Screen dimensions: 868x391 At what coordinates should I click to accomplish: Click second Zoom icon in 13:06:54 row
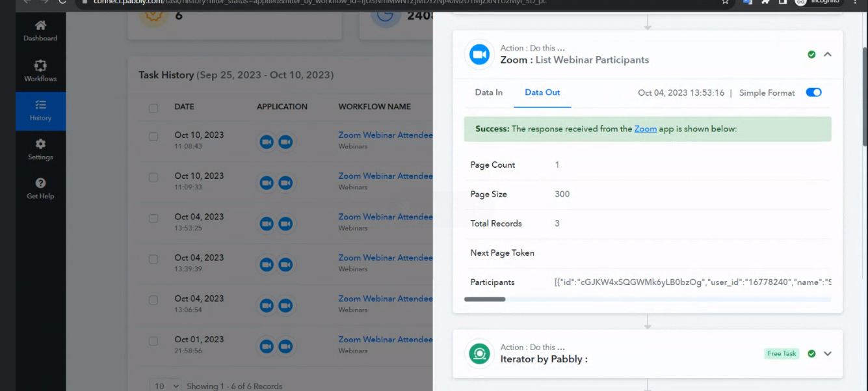[285, 305]
